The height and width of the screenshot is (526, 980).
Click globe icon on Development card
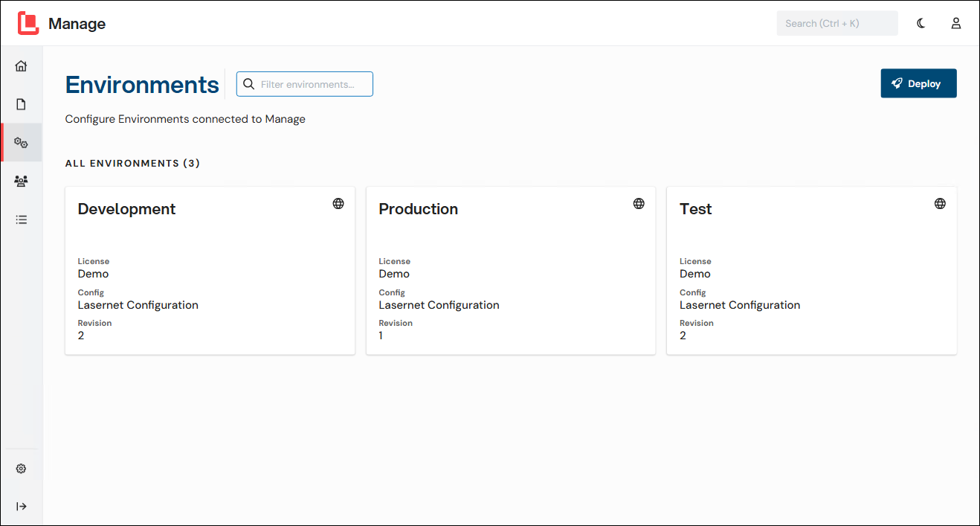click(338, 203)
